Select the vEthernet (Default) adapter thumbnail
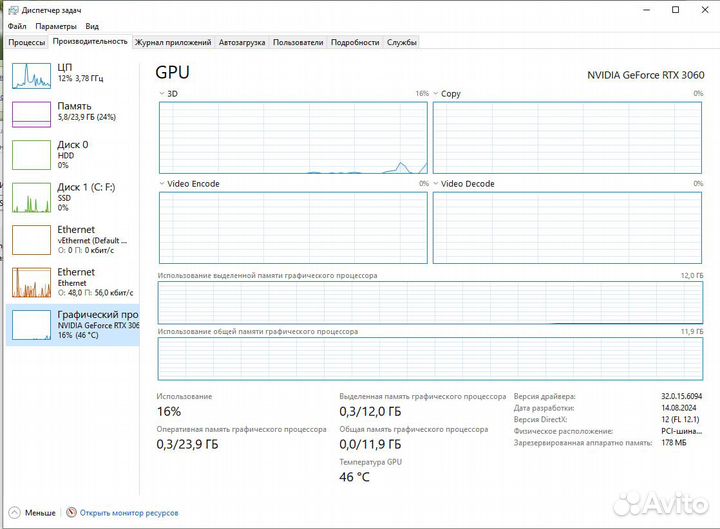Image resolution: width=720 pixels, height=529 pixels. pyautogui.click(x=31, y=240)
